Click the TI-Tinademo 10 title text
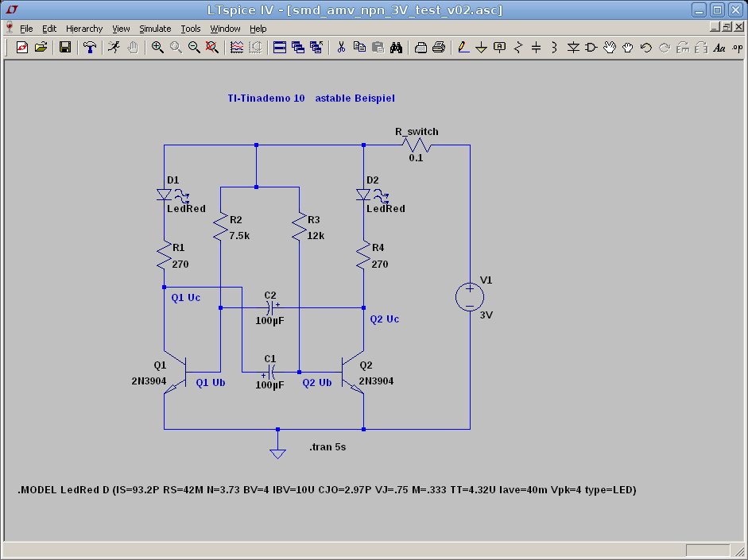Image resolution: width=748 pixels, height=560 pixels. (x=266, y=98)
